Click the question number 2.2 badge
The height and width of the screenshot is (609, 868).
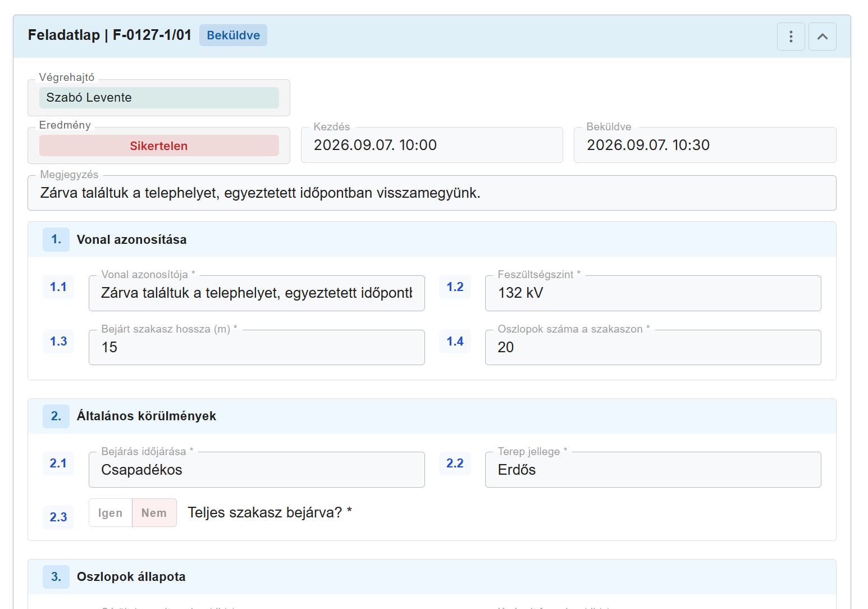pos(455,463)
